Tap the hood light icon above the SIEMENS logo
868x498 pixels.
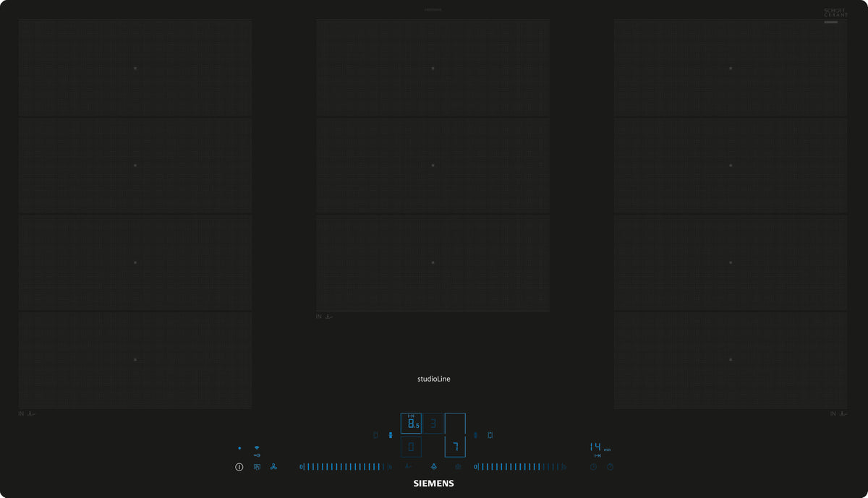pyautogui.click(x=433, y=467)
